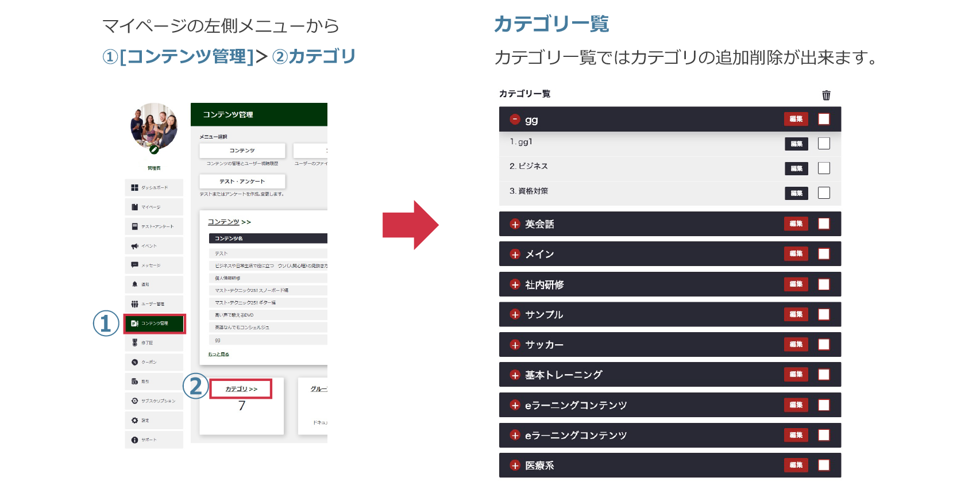This screenshot has width=980, height=485.
Task: Open the 修了証 medal icon
Action: (134, 342)
